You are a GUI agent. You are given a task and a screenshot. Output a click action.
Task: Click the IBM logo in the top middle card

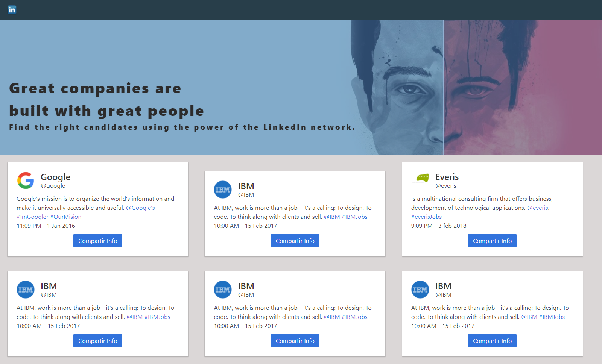[x=223, y=190]
